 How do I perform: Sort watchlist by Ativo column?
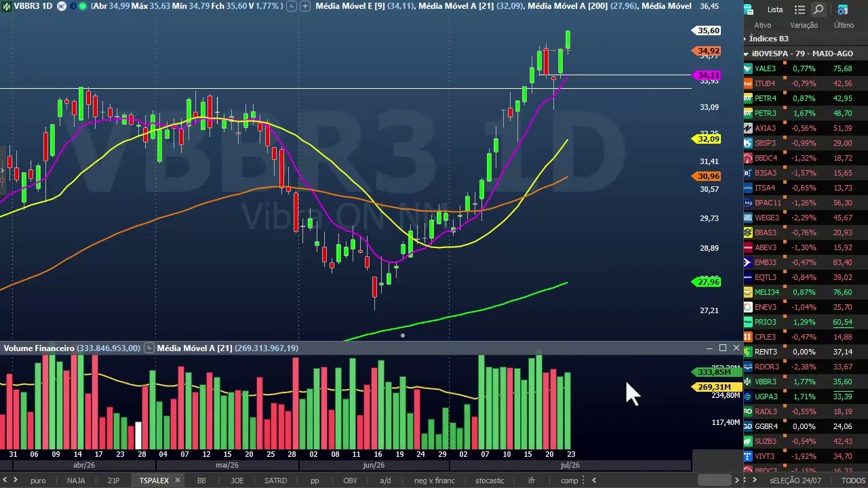coord(762,25)
